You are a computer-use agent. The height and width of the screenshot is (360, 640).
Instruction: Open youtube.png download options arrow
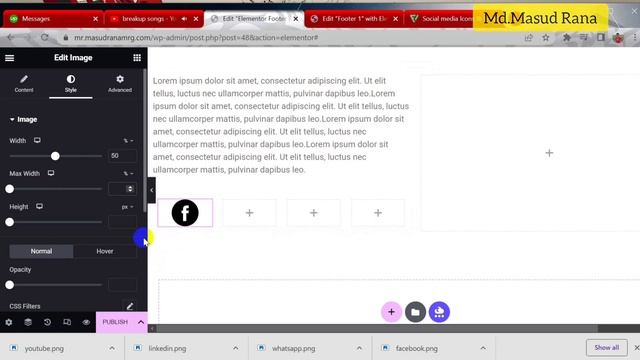112,348
